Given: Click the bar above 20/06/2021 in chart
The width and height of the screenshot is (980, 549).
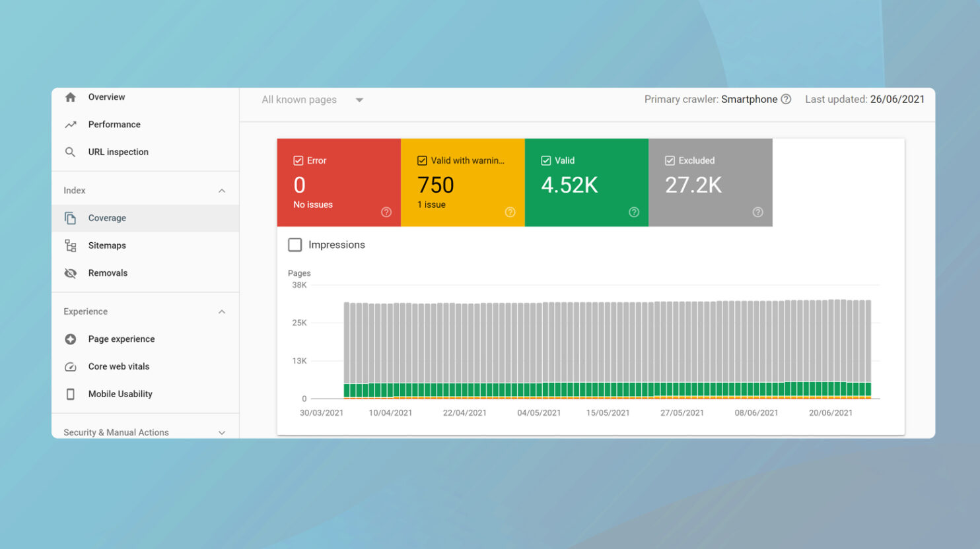Looking at the screenshot, I should (831, 343).
